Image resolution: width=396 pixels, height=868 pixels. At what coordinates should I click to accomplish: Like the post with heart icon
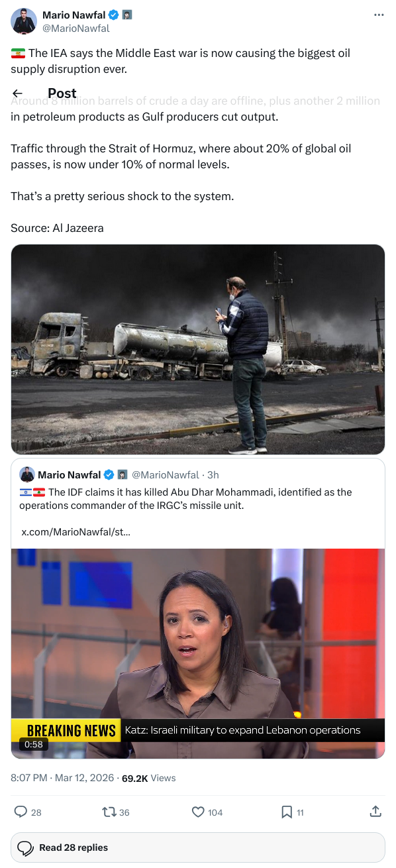pos(197,812)
